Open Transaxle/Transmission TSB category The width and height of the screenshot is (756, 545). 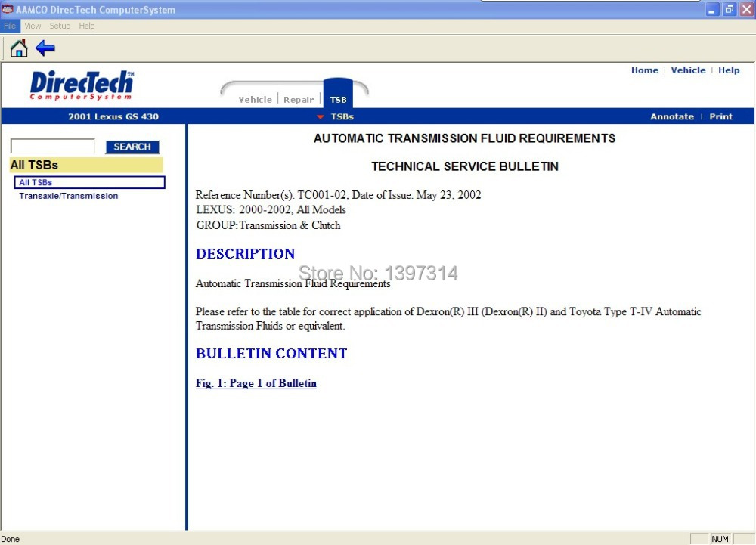click(x=69, y=196)
